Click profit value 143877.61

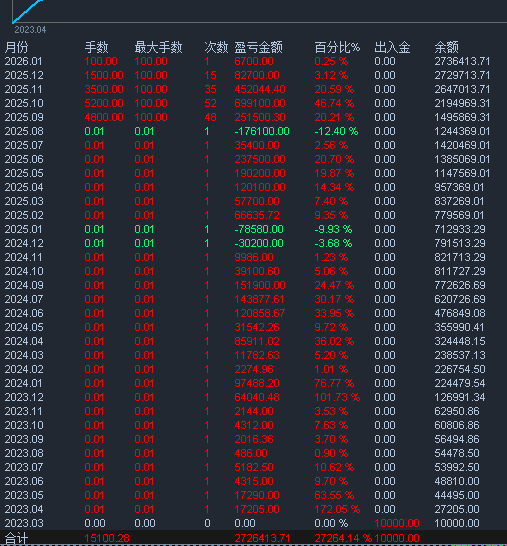259,299
